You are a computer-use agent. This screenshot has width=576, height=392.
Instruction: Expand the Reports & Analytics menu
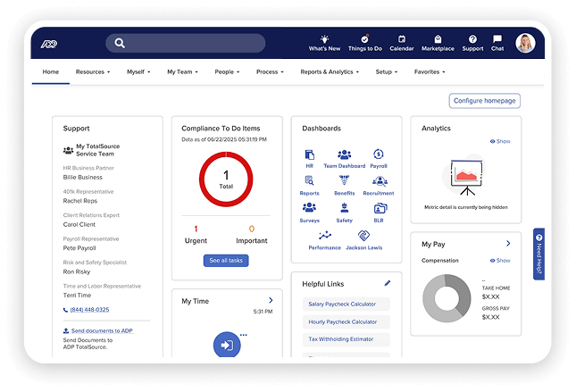pyautogui.click(x=330, y=72)
